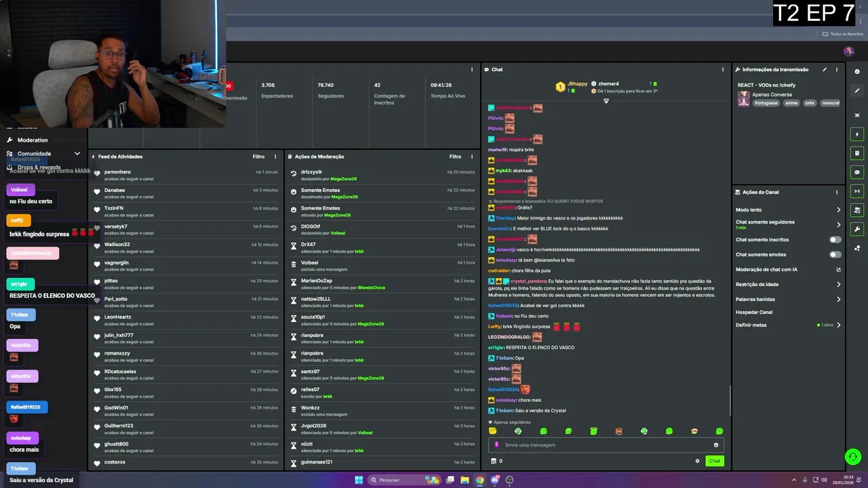Select Wallison32 follow entry in activity feed
This screenshot has width=868, height=488.
[184, 247]
